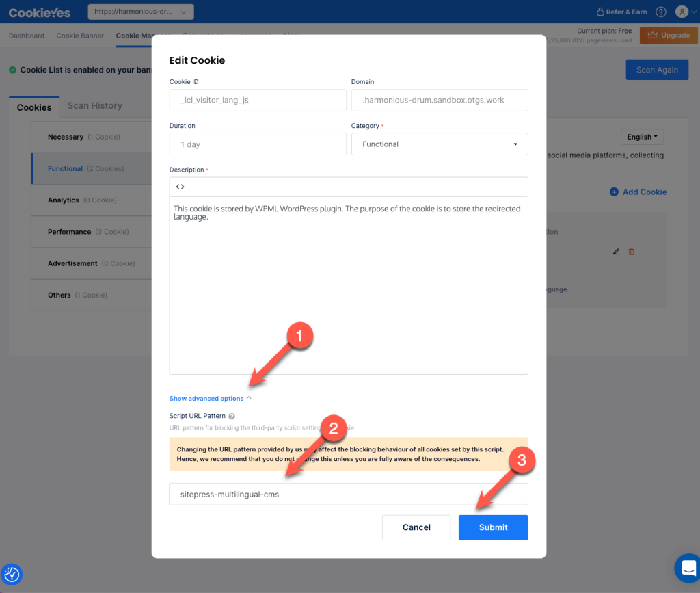Open the Dashboard menu item
Image resolution: width=700 pixels, height=593 pixels.
pos(27,36)
